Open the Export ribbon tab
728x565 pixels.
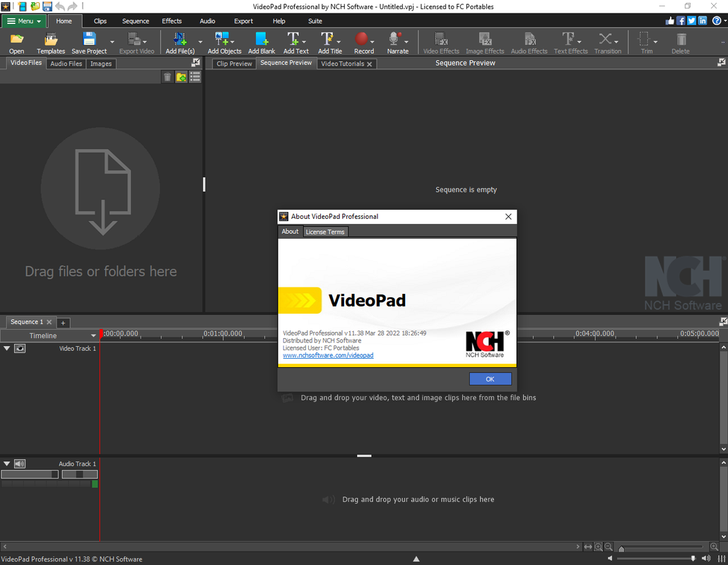pyautogui.click(x=243, y=21)
